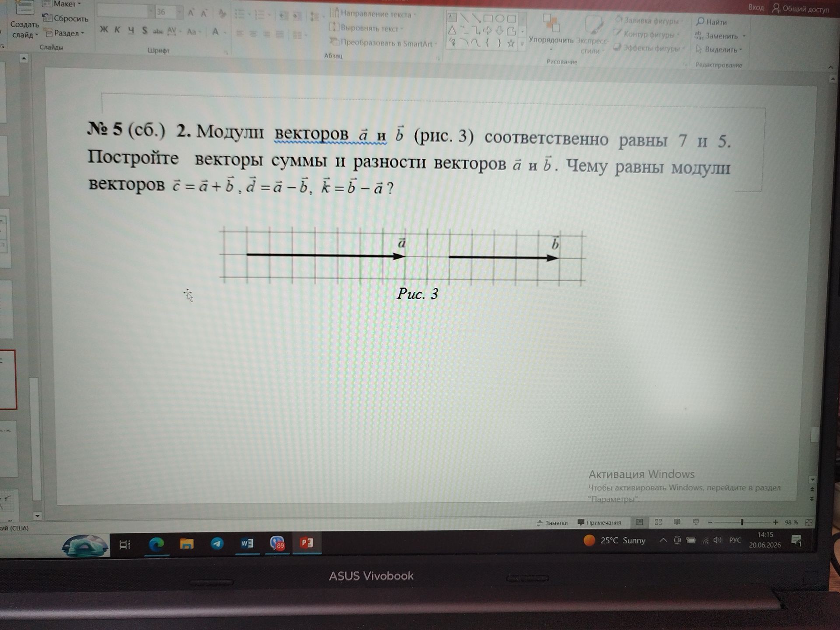This screenshot has height=630, width=840.
Task: Open Экспресс-стили quick styles gallery
Action: tap(592, 35)
